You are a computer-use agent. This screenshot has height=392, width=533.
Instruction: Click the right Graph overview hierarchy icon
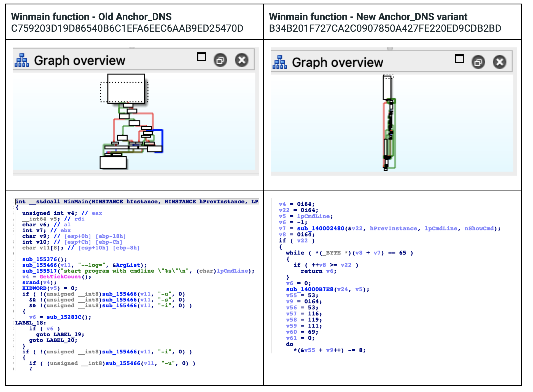point(280,62)
